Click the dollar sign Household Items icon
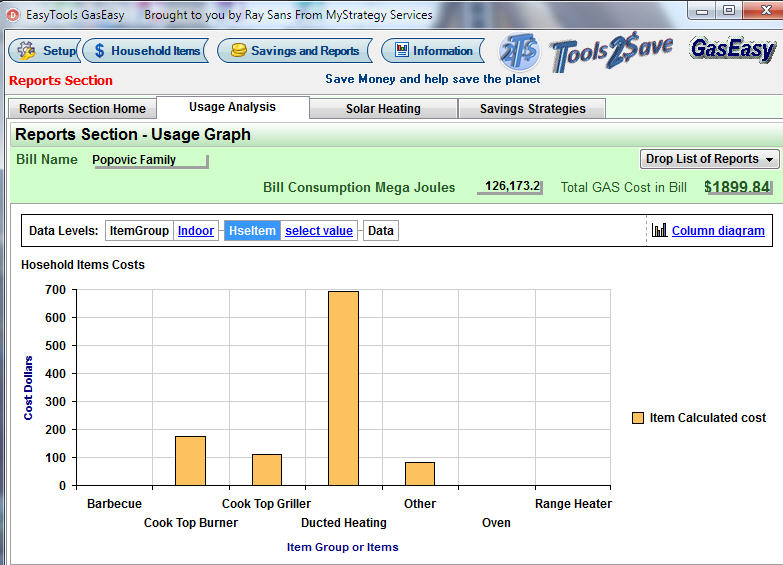 point(98,51)
